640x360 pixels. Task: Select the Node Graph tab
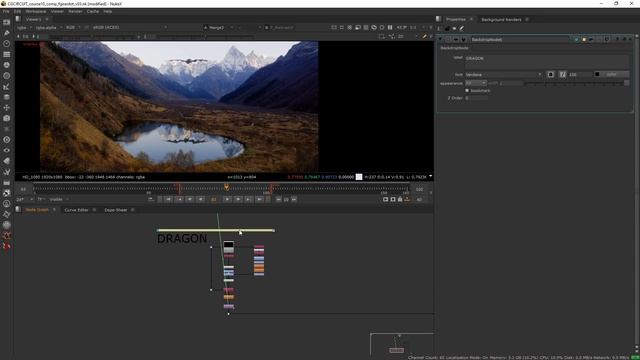tap(37, 210)
